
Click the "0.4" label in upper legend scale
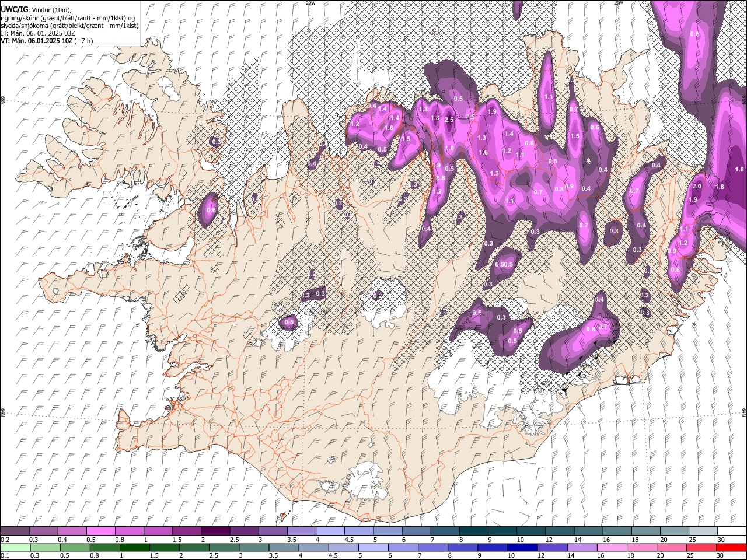click(x=62, y=540)
